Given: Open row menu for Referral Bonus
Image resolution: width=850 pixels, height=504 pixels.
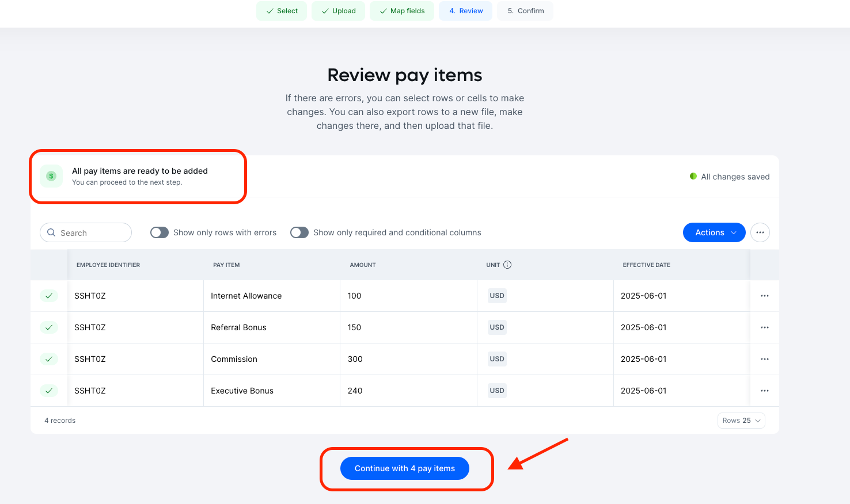Looking at the screenshot, I should [x=765, y=327].
